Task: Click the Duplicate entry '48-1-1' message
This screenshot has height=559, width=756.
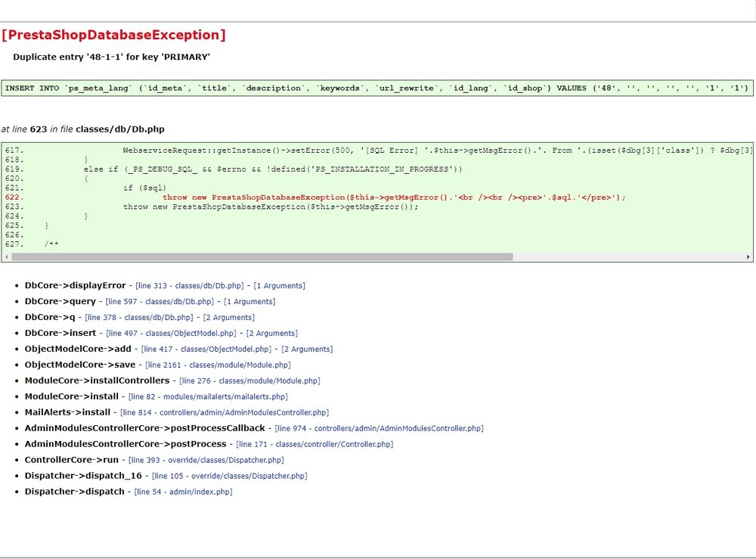Action: click(111, 57)
